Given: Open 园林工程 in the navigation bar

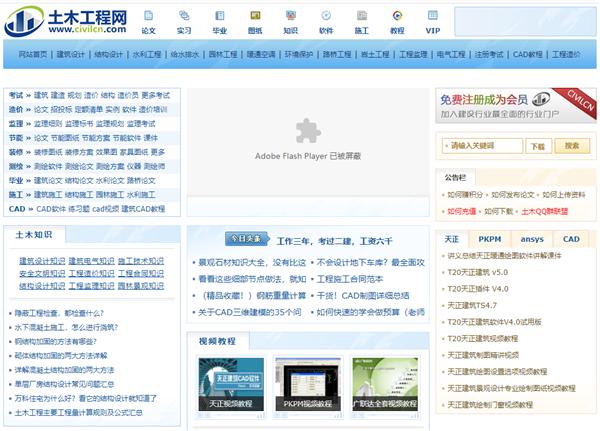Looking at the screenshot, I should click(x=223, y=54).
